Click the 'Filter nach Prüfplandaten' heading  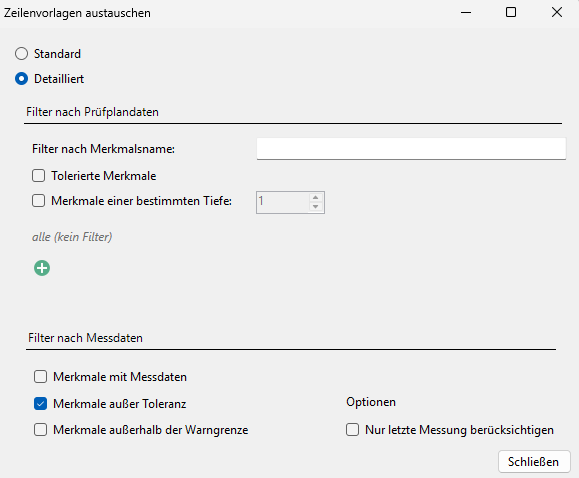point(92,112)
